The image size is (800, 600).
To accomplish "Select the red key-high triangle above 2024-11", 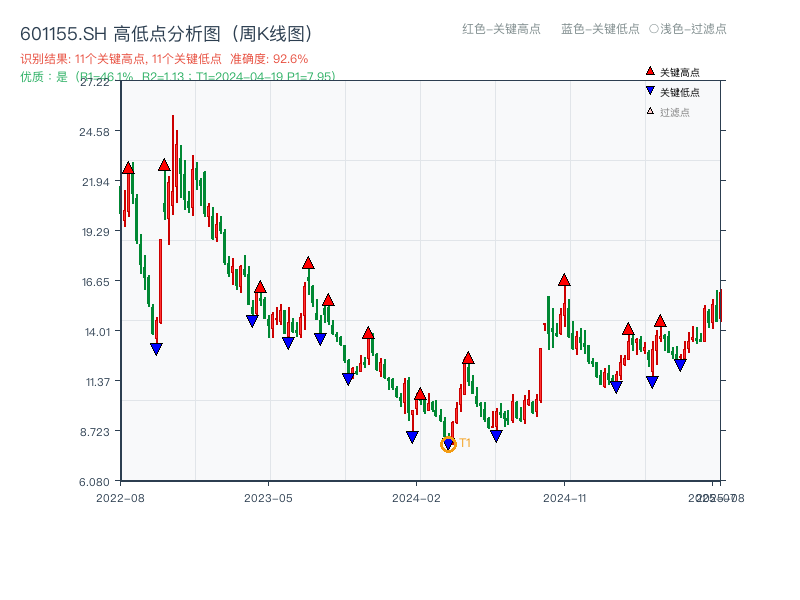I will point(564,280).
